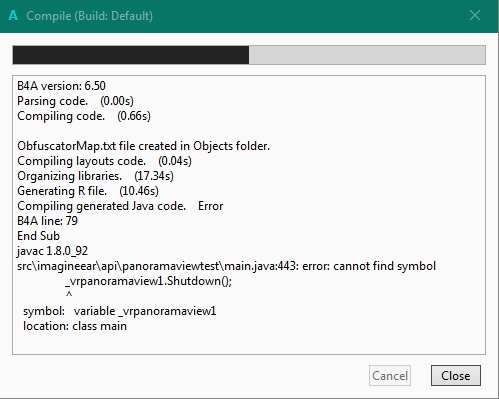Click the 'Generating R file. (10.46s)' line

88,191
